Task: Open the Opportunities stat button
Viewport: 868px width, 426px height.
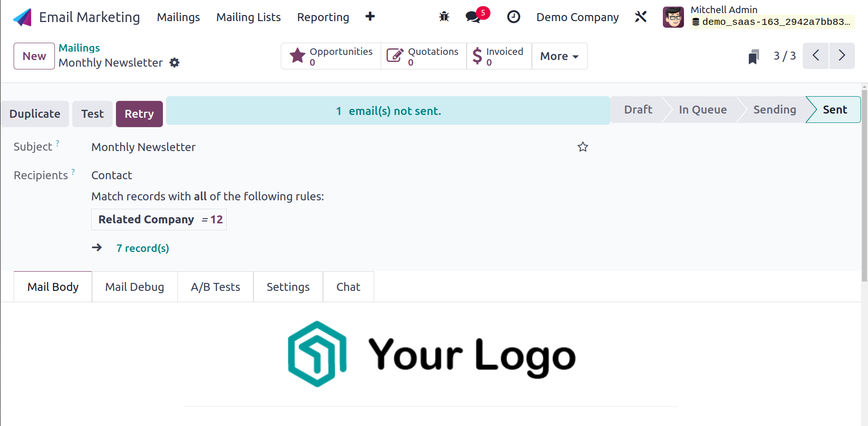Action: 331,56
